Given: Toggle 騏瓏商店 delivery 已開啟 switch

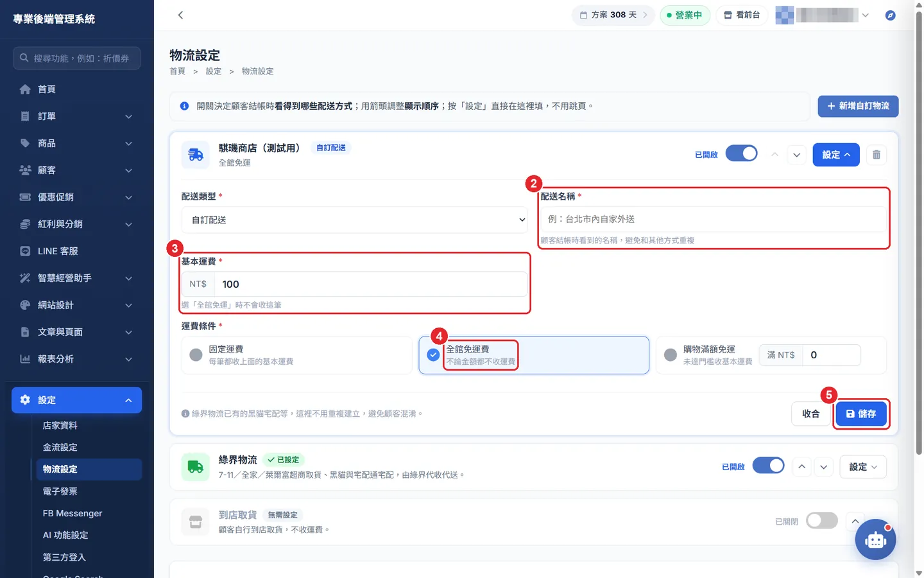Looking at the screenshot, I should pos(741,154).
